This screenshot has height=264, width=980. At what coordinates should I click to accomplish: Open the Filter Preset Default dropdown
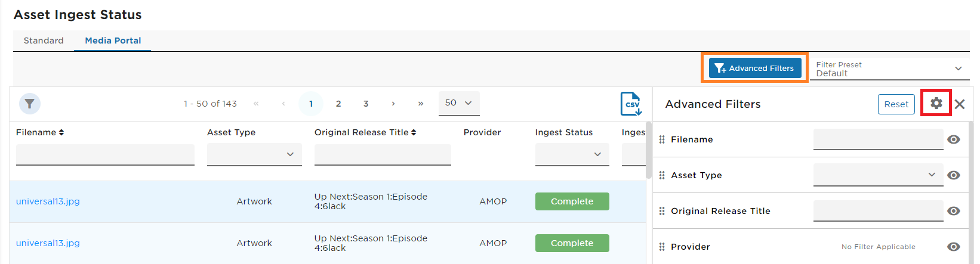pyautogui.click(x=889, y=69)
